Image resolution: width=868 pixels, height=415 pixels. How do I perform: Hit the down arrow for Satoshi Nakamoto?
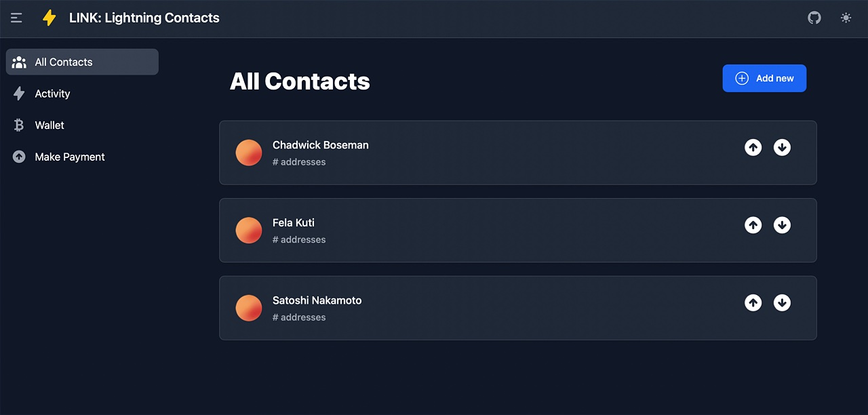click(782, 302)
